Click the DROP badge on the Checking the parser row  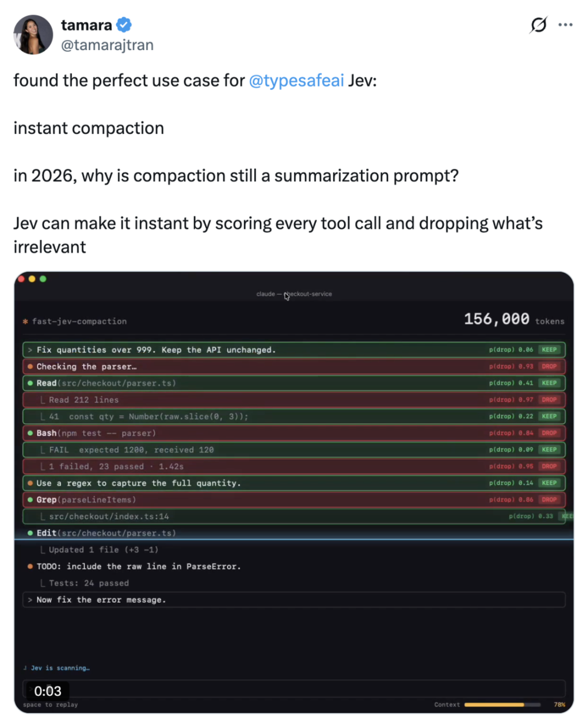[549, 366]
